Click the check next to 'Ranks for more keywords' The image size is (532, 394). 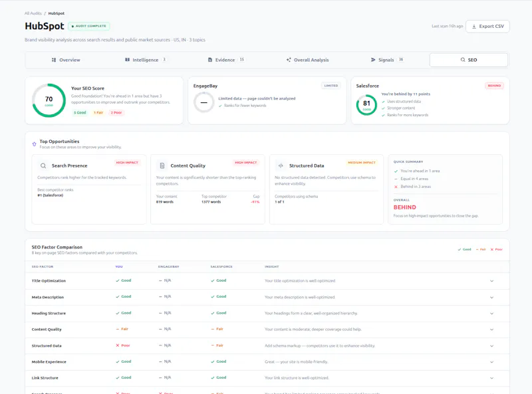tap(384, 116)
